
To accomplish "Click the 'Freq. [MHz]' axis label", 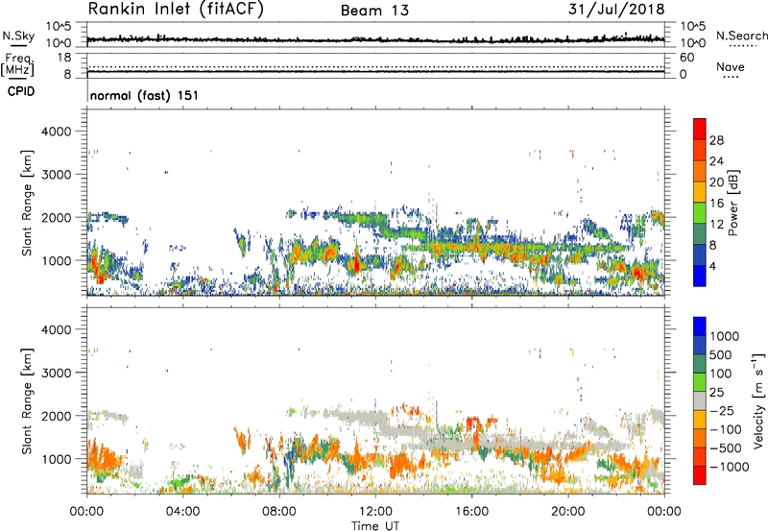I will pos(17,65).
